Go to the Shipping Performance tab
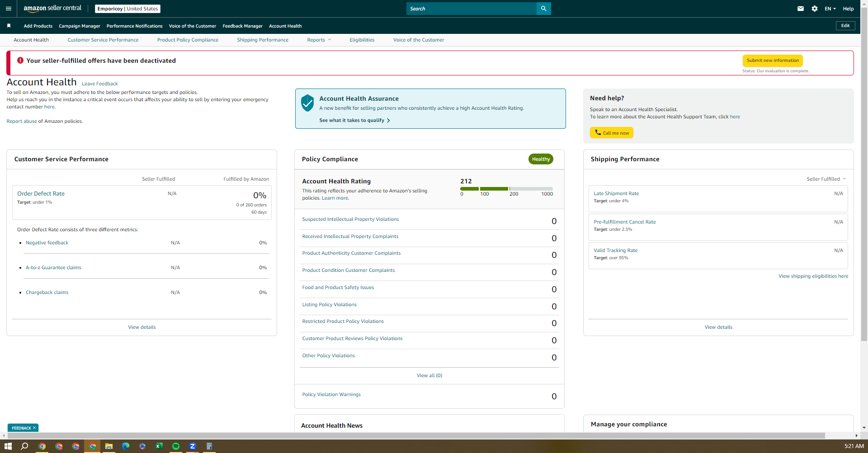This screenshot has height=453, width=868. pyautogui.click(x=263, y=40)
